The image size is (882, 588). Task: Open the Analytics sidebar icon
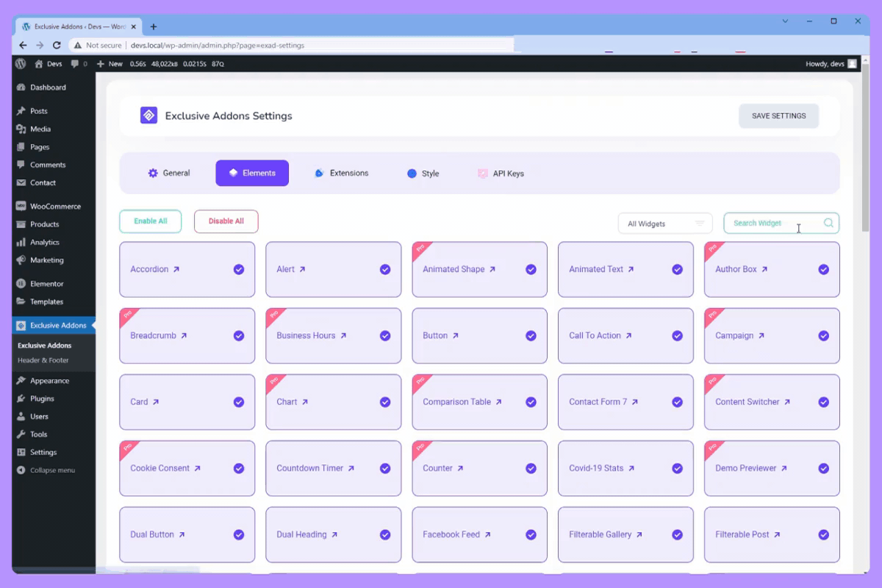click(21, 242)
